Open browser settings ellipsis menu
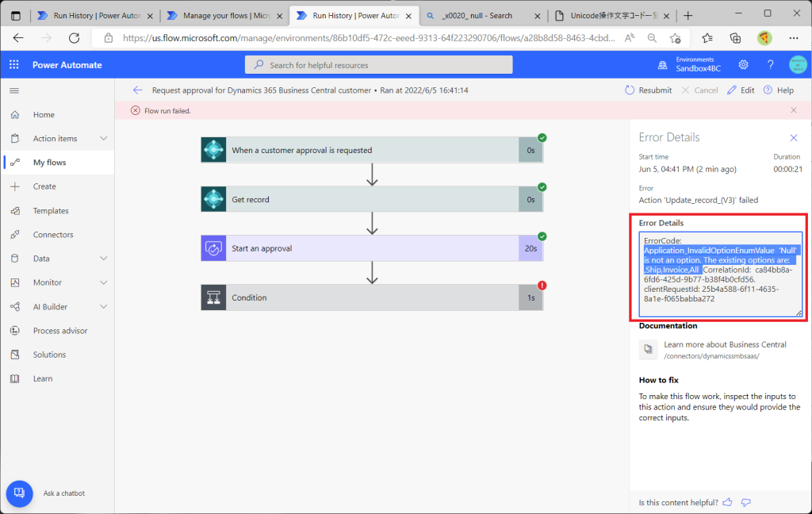Screen dimensions: 812x514 click(794, 38)
